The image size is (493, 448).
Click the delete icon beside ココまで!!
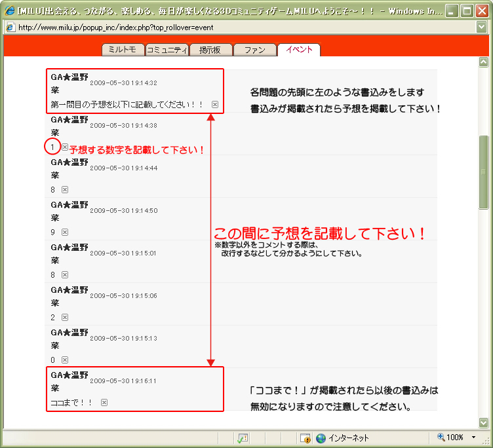click(x=104, y=402)
